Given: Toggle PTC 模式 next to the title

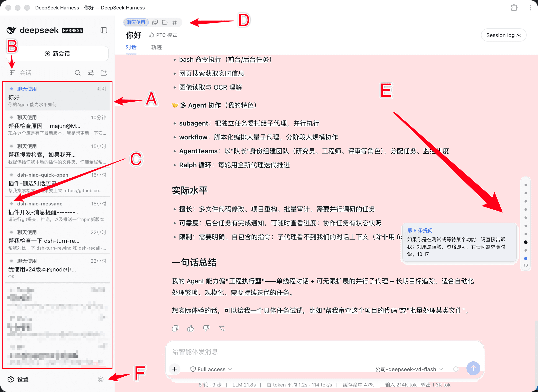Looking at the screenshot, I should [x=163, y=35].
